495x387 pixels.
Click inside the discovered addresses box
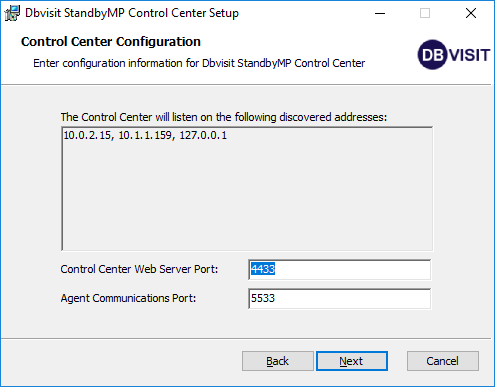click(x=247, y=188)
